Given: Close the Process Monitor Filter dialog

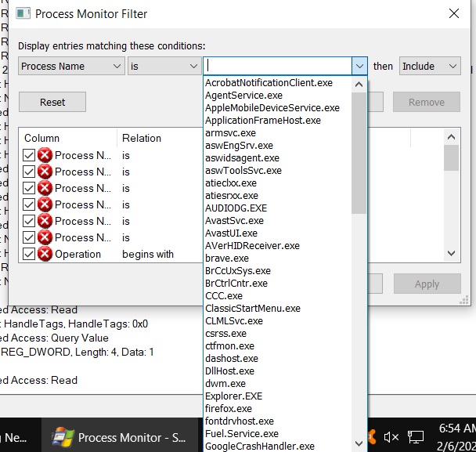Looking at the screenshot, I should click(454, 13).
